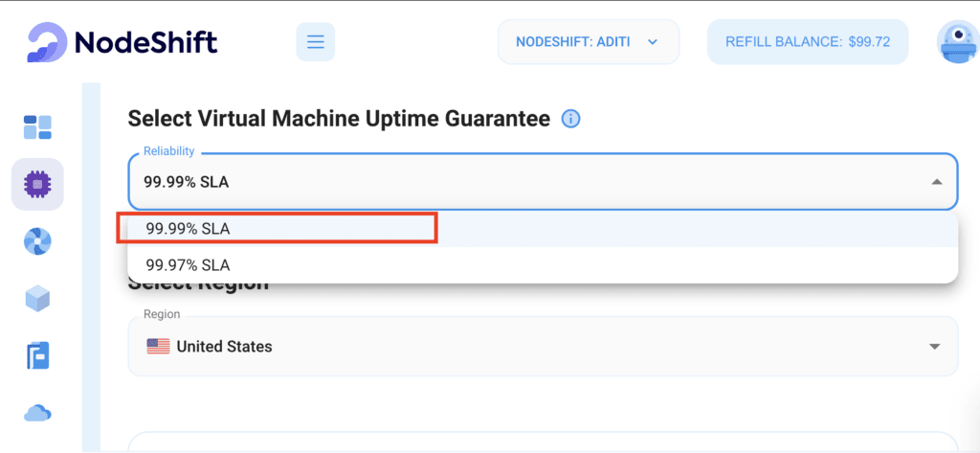
Task: Open the user avatar profile icon
Action: [957, 42]
